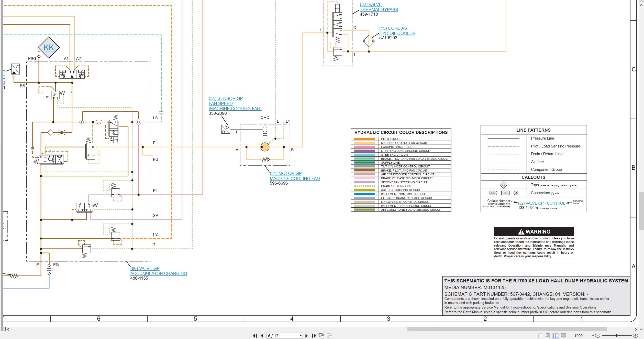The height and width of the screenshot is (339, 644).
Task: Click the PSG port label
Action: click(32, 59)
